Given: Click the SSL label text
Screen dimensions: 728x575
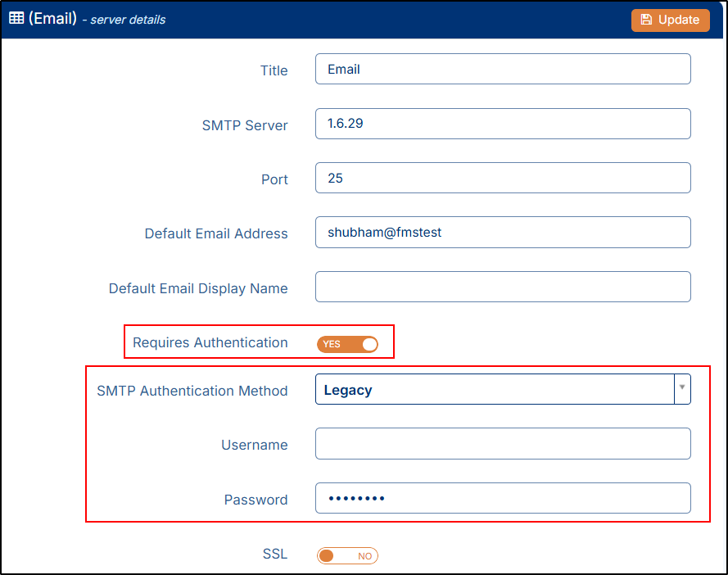Looking at the screenshot, I should 274,555.
